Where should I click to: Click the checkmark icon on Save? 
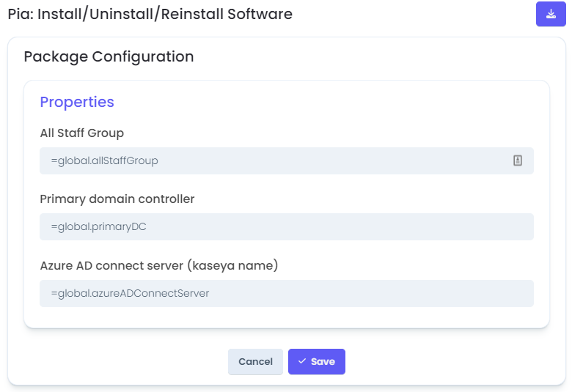click(x=302, y=361)
